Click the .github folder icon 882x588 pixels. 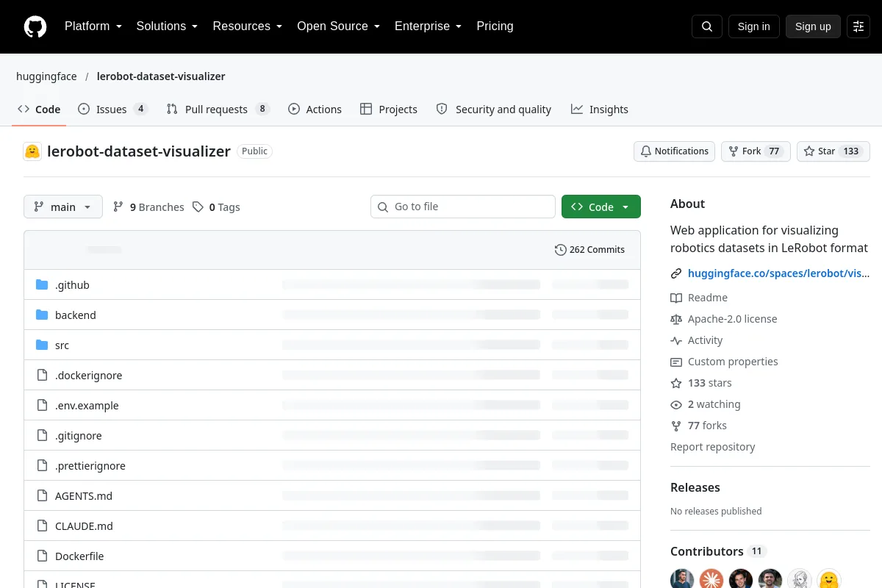42,284
